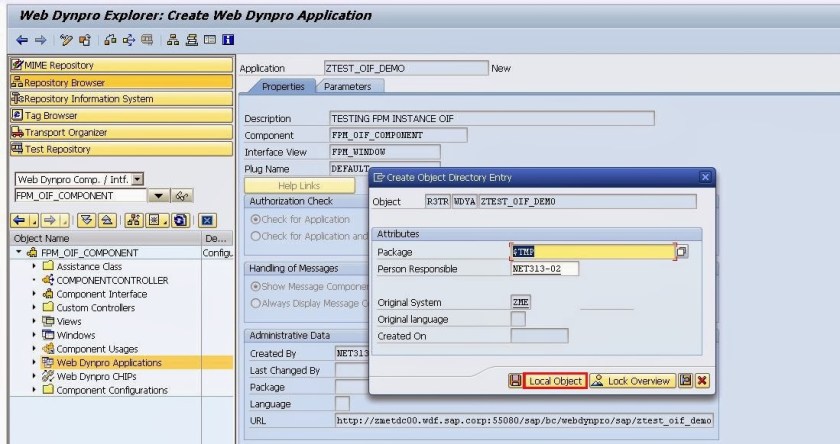
Task: Click the blue information icon in the toolbar
Action: (x=227, y=41)
